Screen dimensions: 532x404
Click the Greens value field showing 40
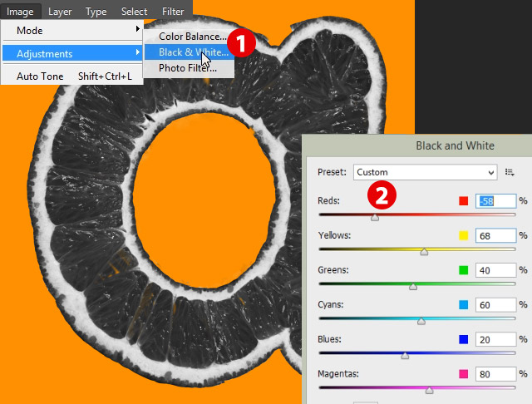click(495, 270)
